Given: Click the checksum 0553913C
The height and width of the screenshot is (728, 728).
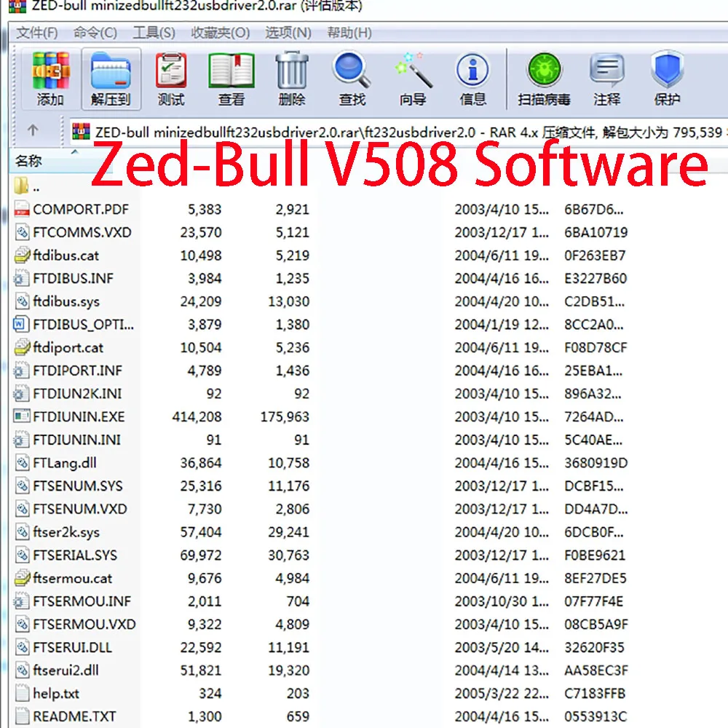Looking at the screenshot, I should 596,716.
